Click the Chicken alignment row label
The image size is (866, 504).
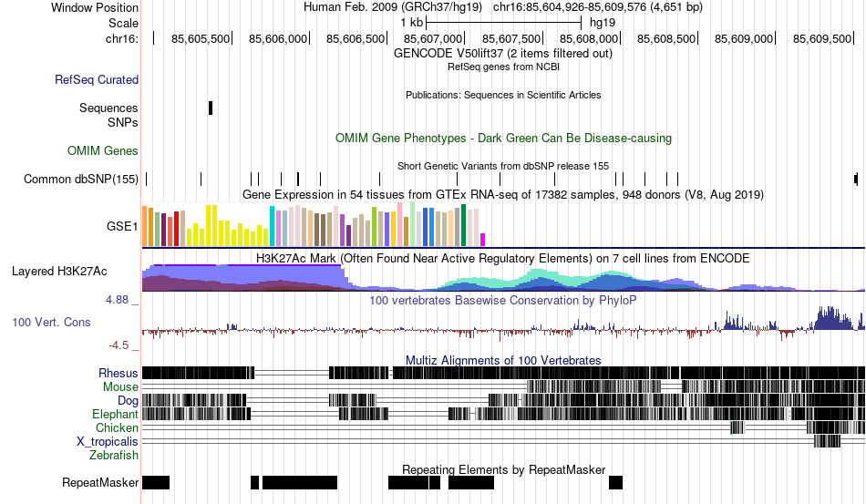click(x=117, y=427)
